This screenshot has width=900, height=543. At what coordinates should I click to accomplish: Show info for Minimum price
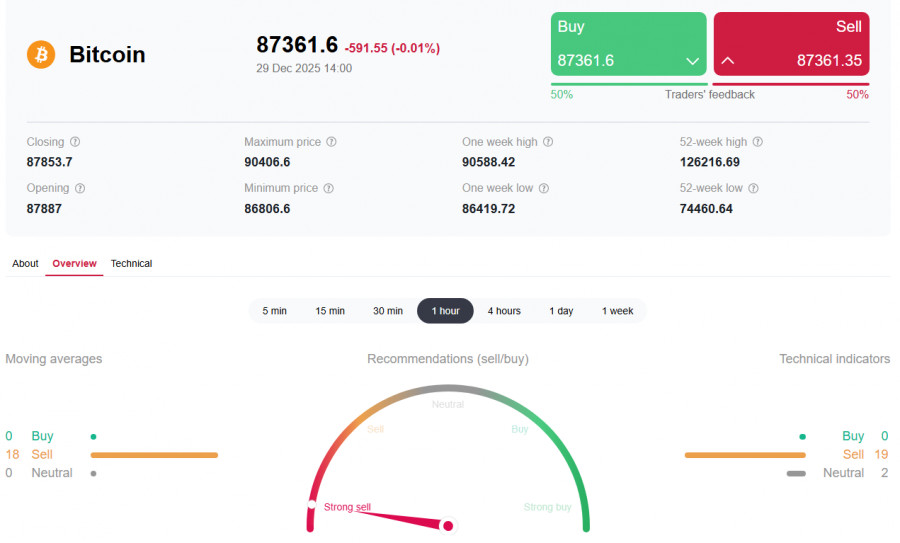[x=328, y=188]
